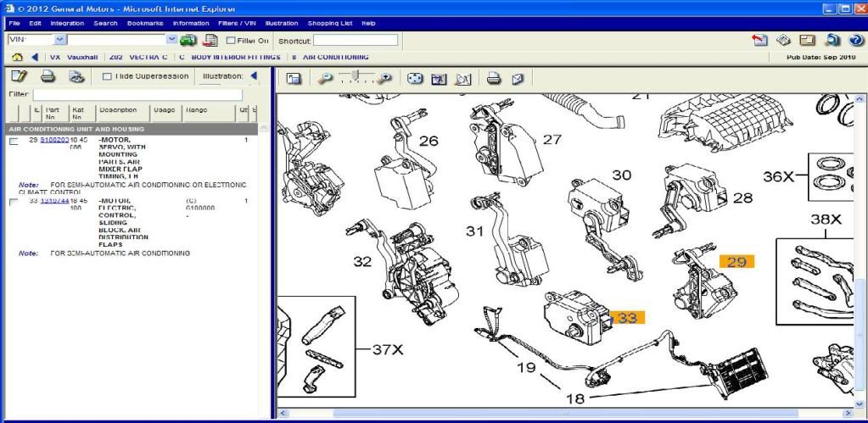Open the VIN type dropdown

(60, 40)
